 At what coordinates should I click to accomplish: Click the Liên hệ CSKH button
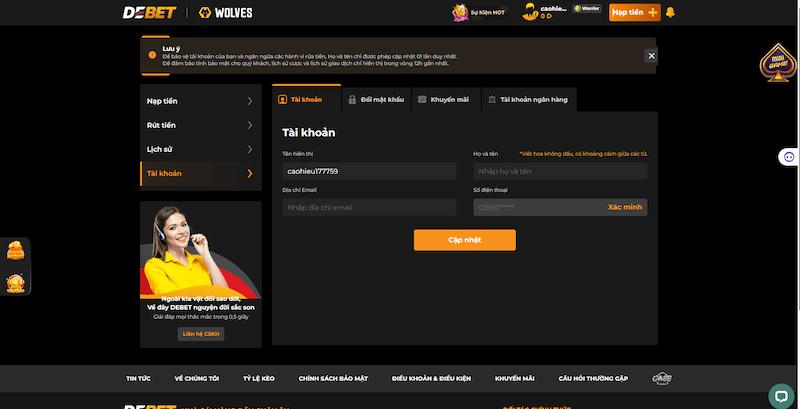click(x=201, y=333)
